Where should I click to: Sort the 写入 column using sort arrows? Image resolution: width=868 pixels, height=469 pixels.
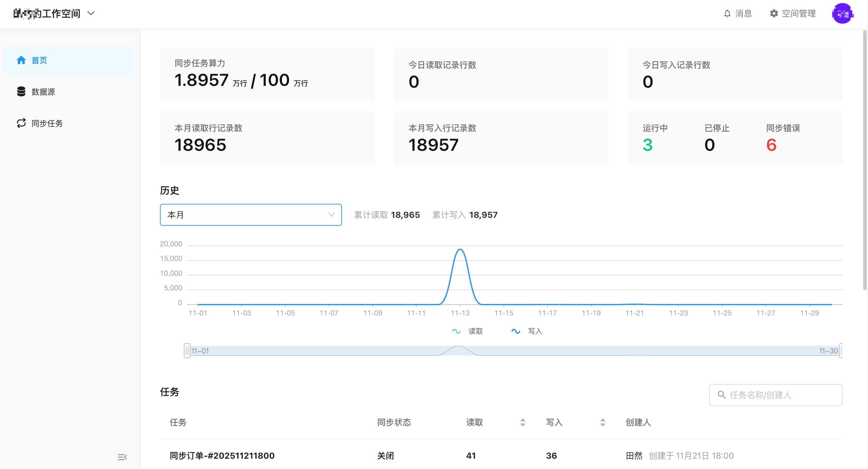pyautogui.click(x=603, y=422)
